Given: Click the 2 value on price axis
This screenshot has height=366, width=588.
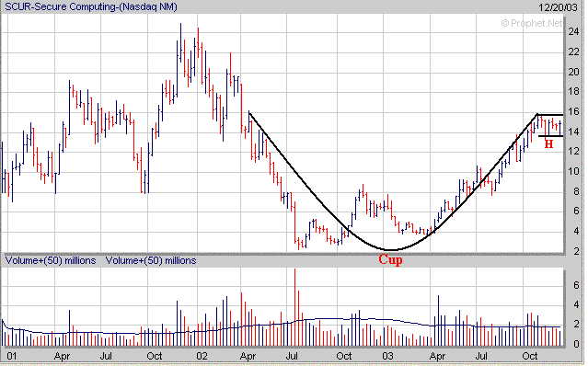Looking at the screenshot, I should tap(576, 251).
